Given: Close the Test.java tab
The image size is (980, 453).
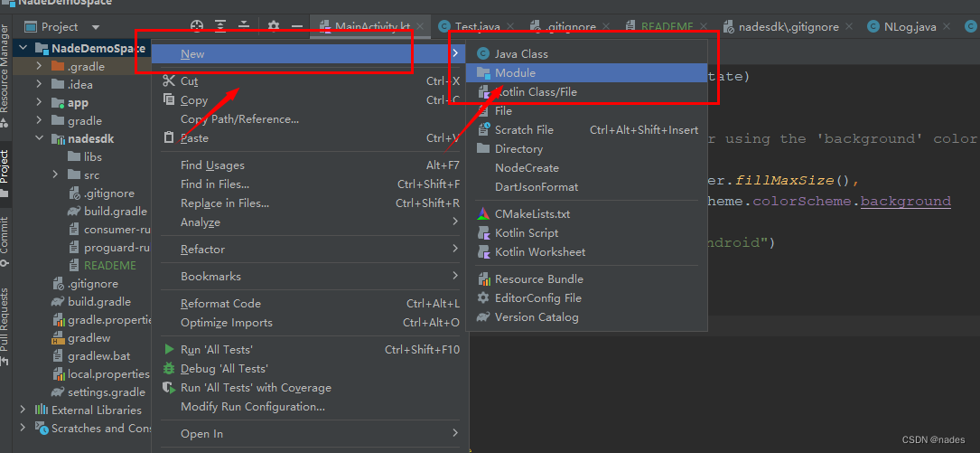Looking at the screenshot, I should coord(510,26).
